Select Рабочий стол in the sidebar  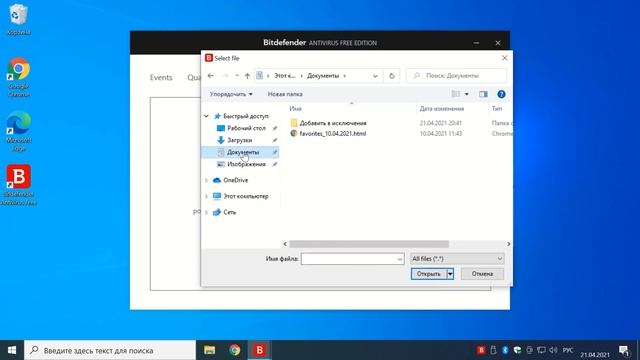point(246,128)
